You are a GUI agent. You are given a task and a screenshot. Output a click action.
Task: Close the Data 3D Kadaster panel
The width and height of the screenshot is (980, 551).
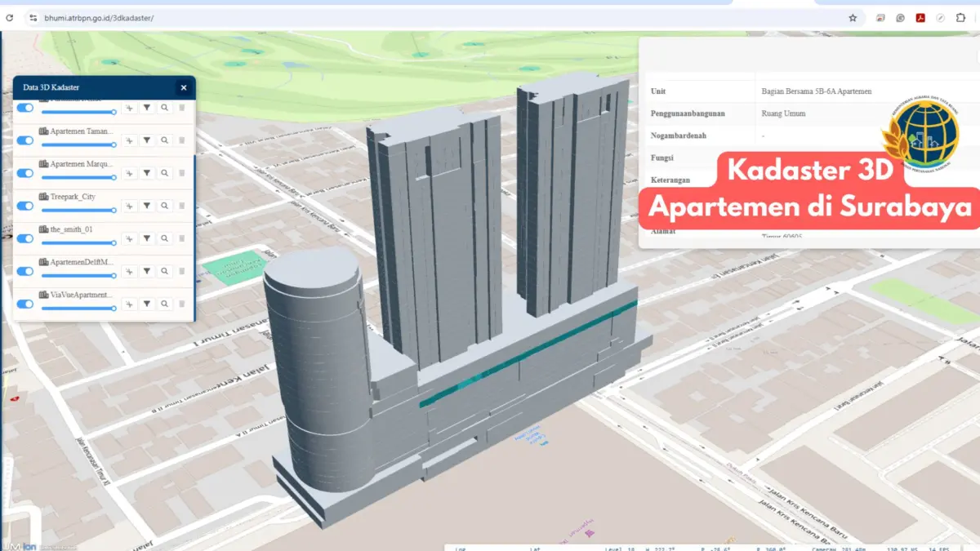coord(184,87)
